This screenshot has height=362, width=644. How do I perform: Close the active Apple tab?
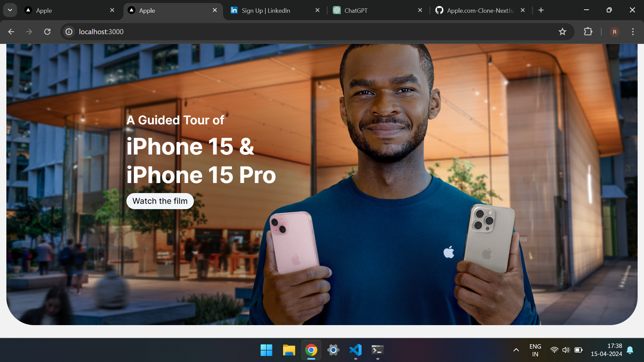(215, 10)
